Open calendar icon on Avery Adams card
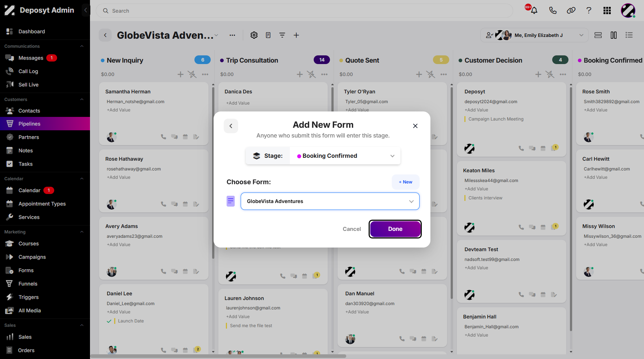 (x=185, y=271)
